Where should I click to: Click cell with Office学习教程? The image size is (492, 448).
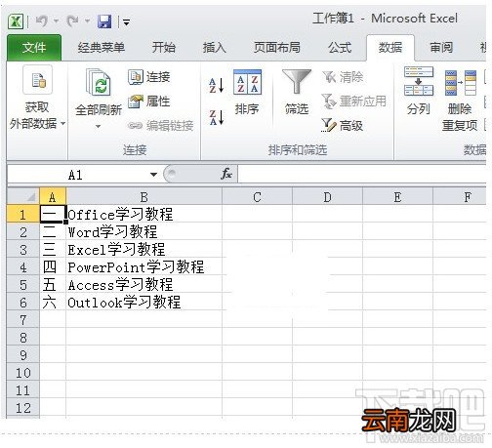[143, 215]
